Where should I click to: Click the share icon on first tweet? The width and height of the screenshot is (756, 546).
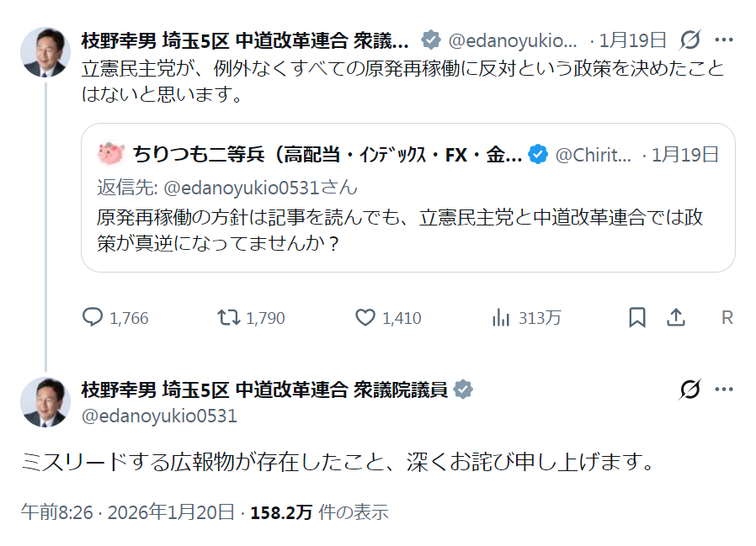675,318
